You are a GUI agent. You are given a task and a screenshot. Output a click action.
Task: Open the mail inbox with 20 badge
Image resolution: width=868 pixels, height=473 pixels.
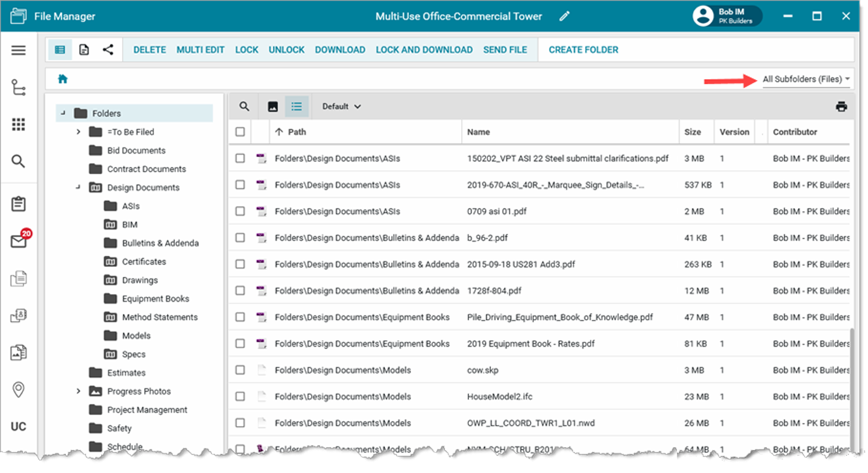[18, 241]
